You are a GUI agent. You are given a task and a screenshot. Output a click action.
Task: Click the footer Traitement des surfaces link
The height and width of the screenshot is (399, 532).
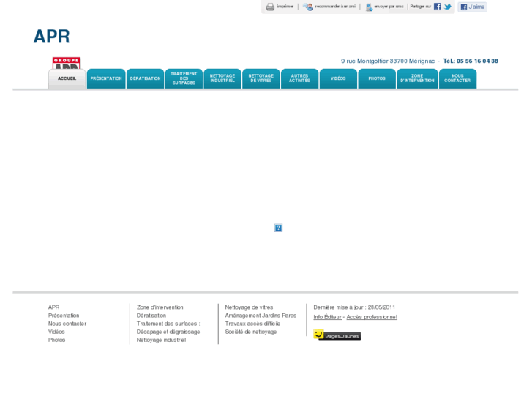(168, 324)
